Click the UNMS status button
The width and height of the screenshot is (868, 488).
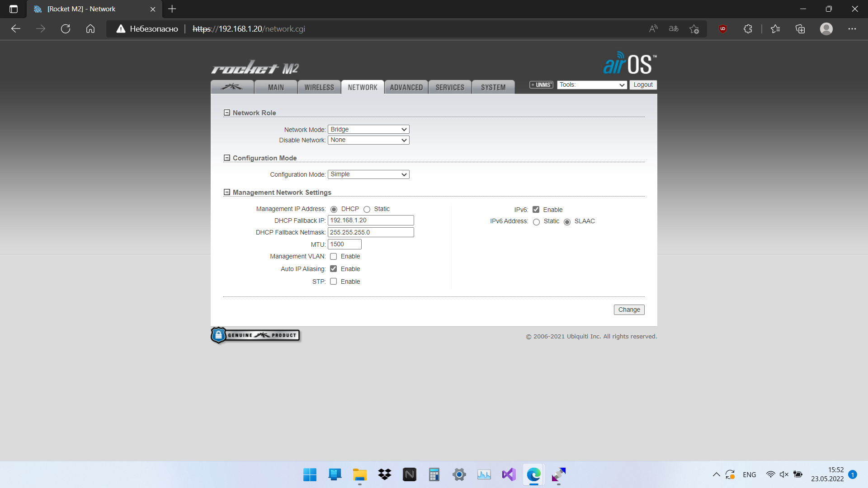(541, 84)
